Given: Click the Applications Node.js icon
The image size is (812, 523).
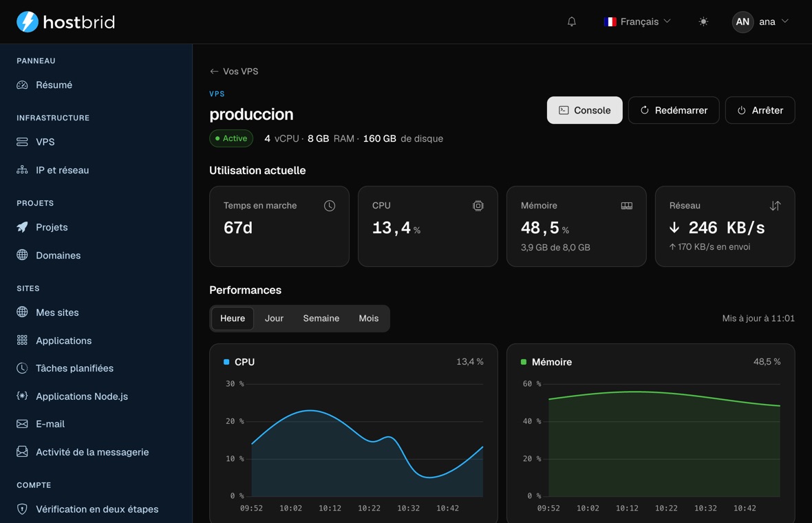Looking at the screenshot, I should pos(22,396).
